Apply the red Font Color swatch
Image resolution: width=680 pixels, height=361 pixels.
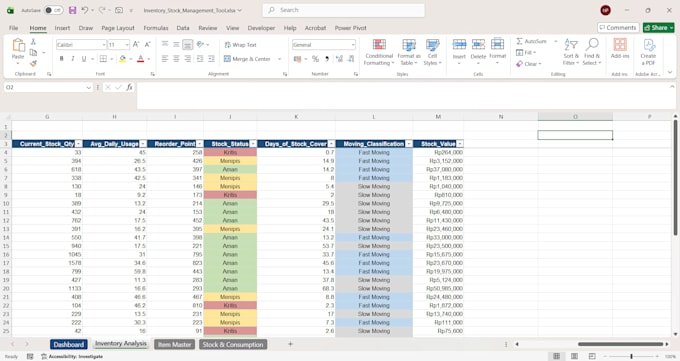pos(141,59)
